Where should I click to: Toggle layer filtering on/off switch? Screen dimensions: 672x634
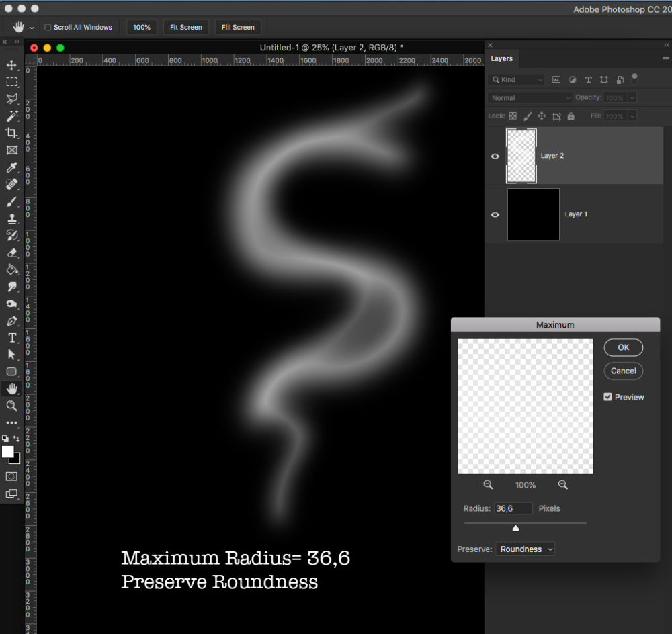634,79
